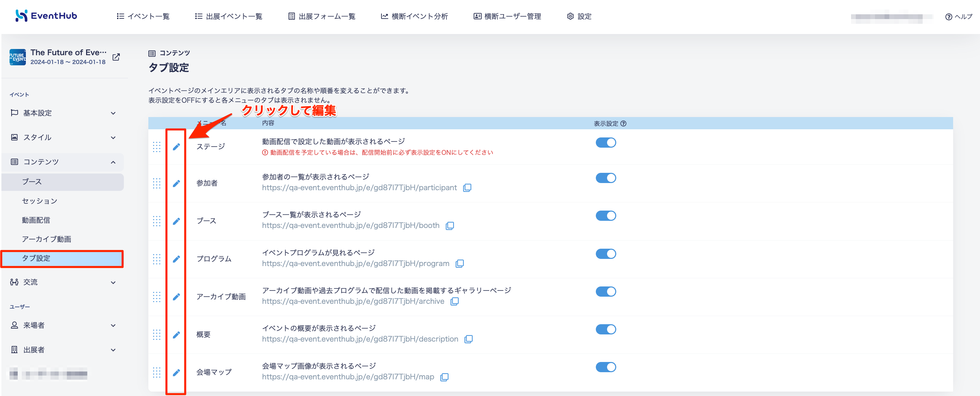Screen dimensions: 980x396
Task: Toggle display of the アーカイブ動画 tab
Action: (x=606, y=292)
